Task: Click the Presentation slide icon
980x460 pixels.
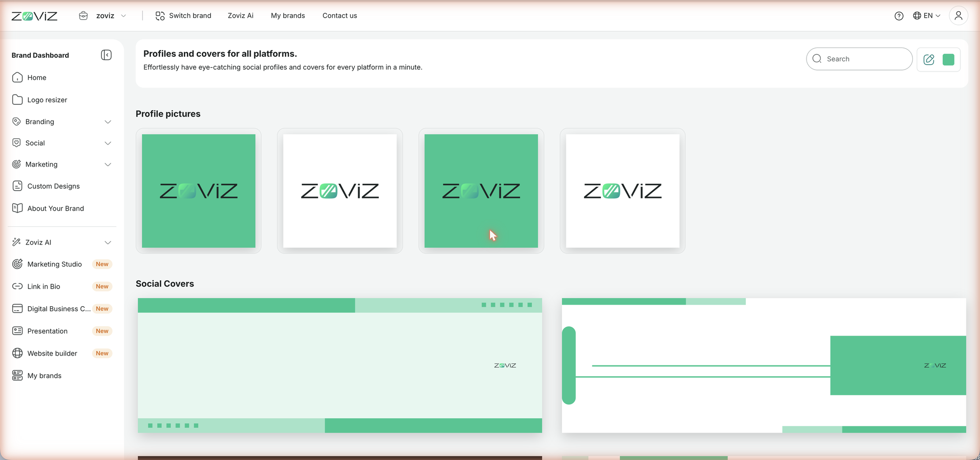Action: point(17,331)
